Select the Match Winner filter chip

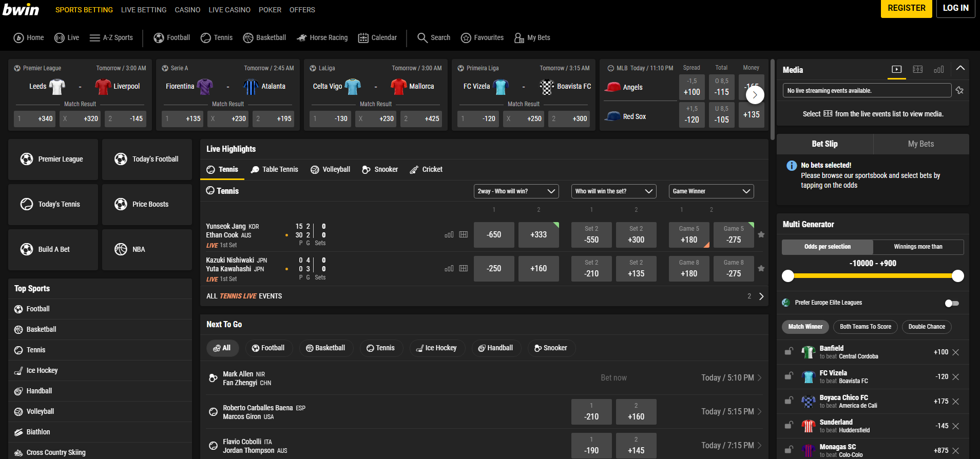pos(805,327)
